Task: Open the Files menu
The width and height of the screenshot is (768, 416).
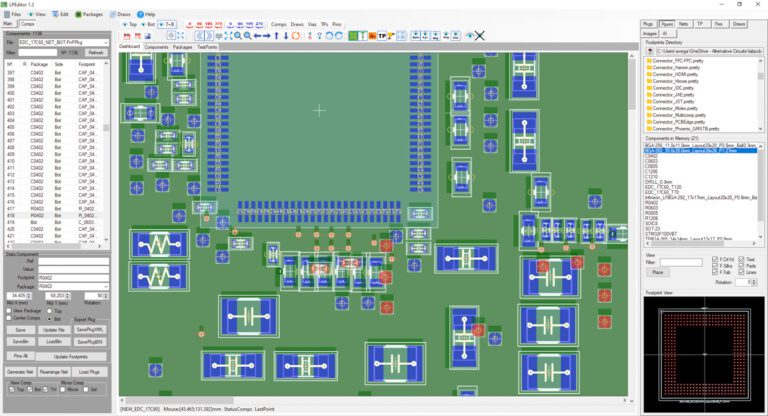Action: pos(13,14)
